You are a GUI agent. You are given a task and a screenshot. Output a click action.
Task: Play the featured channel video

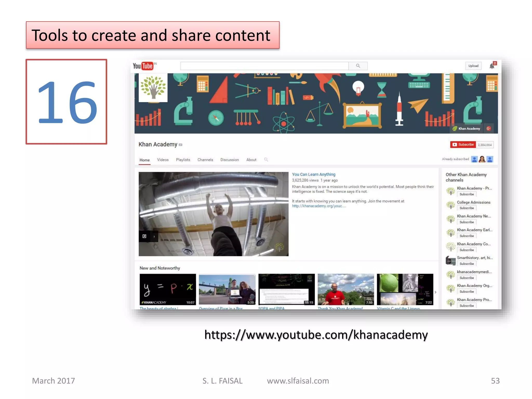[x=214, y=214]
